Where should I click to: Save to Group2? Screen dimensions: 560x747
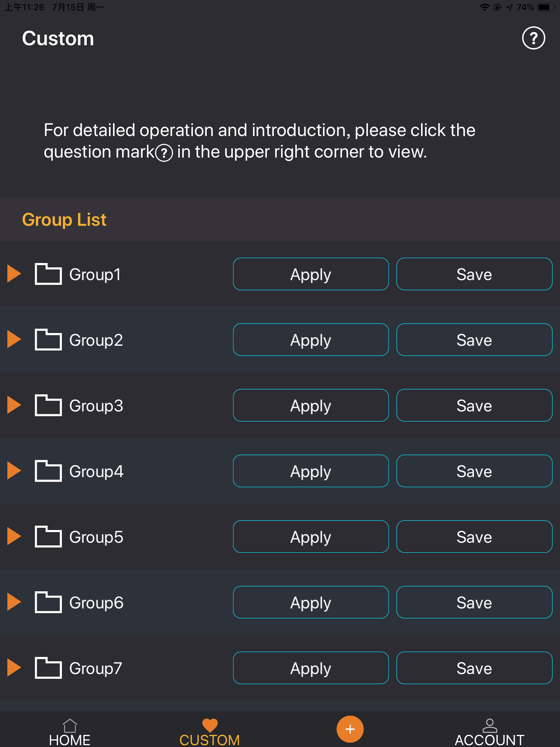click(x=474, y=339)
